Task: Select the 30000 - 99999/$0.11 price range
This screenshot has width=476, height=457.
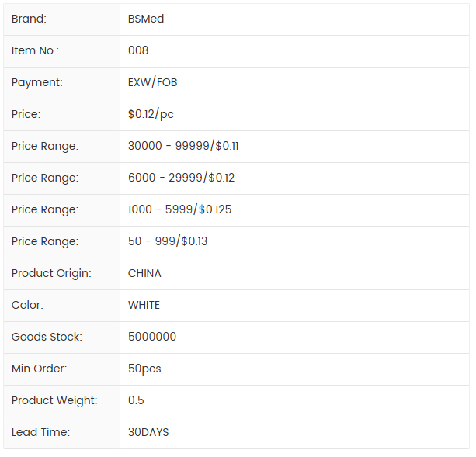Action: (x=183, y=146)
